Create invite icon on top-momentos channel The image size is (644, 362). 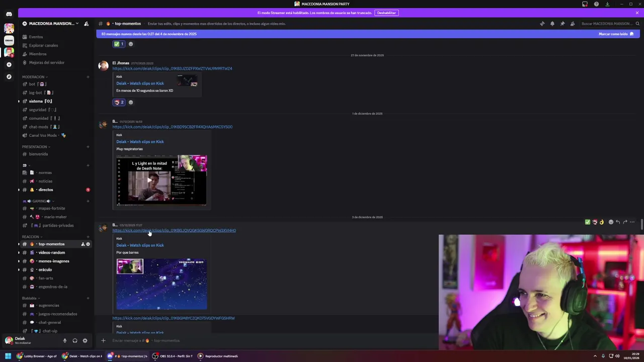tap(83, 244)
